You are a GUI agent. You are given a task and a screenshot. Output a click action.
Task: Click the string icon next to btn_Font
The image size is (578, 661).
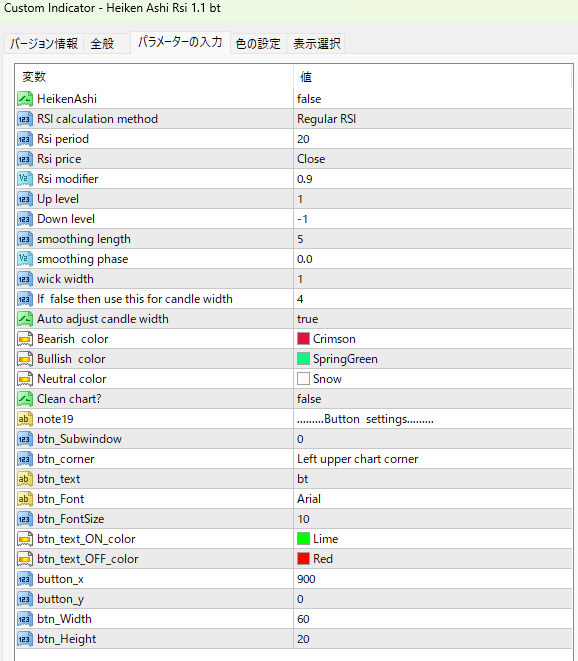(x=25, y=499)
